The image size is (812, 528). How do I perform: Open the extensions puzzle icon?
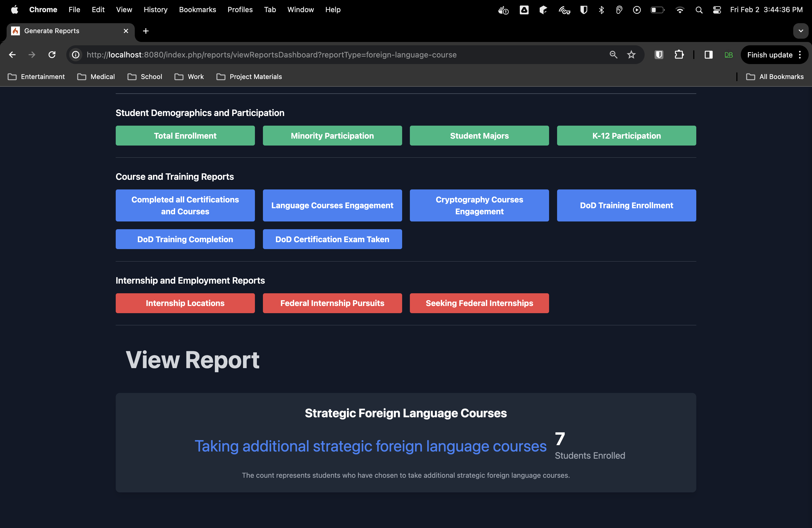coord(679,55)
